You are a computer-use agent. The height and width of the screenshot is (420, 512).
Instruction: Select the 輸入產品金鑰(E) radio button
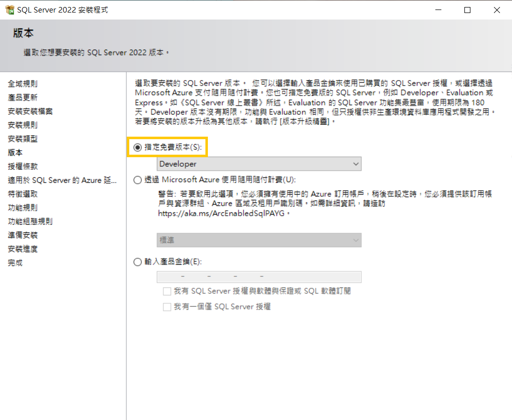(x=137, y=262)
